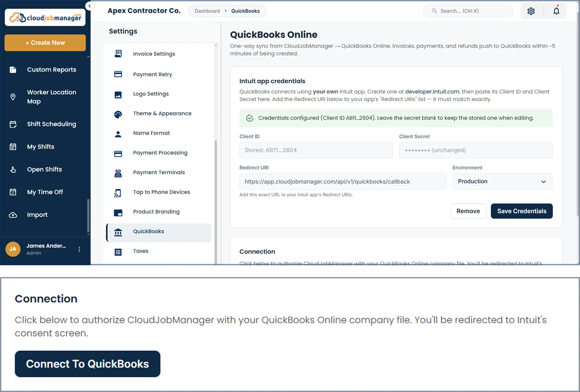
Task: Click the Payment Terminals register icon
Action: coord(118,173)
